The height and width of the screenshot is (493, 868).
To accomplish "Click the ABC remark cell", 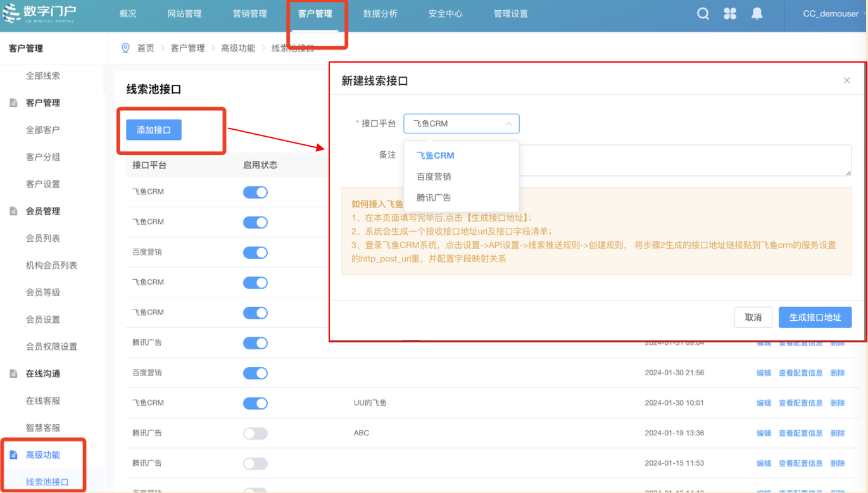I will [362, 433].
